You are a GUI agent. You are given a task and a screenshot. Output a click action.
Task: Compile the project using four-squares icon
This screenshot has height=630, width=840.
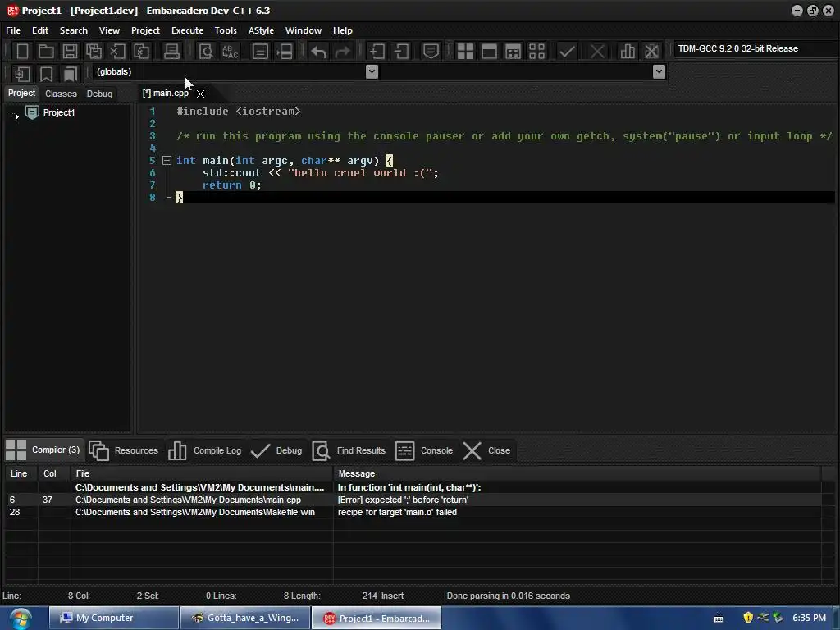point(465,52)
